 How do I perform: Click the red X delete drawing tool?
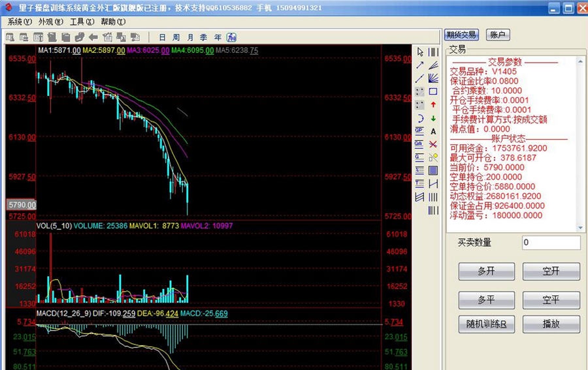(x=433, y=144)
